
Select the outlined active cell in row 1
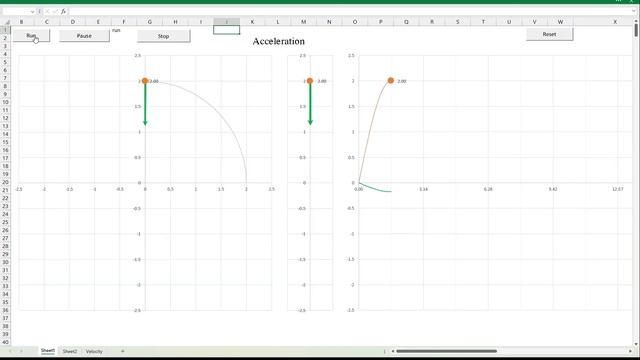[227, 30]
